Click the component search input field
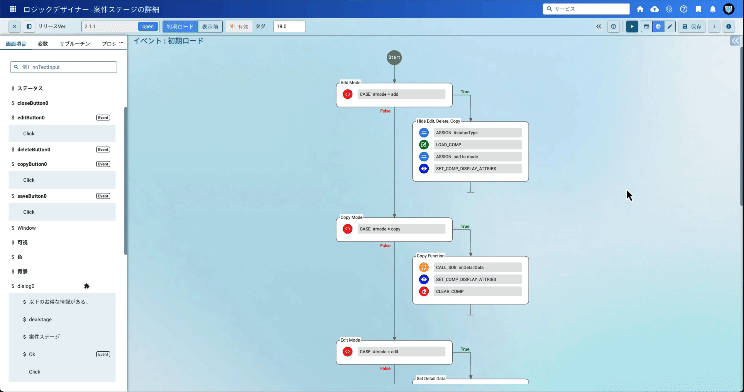The height and width of the screenshot is (392, 744). 64,67
